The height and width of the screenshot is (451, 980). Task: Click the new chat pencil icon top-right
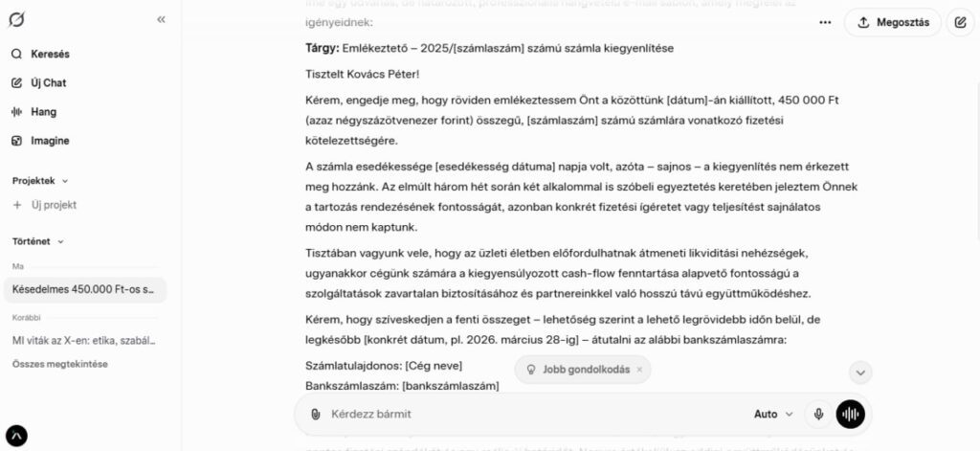pyautogui.click(x=960, y=22)
